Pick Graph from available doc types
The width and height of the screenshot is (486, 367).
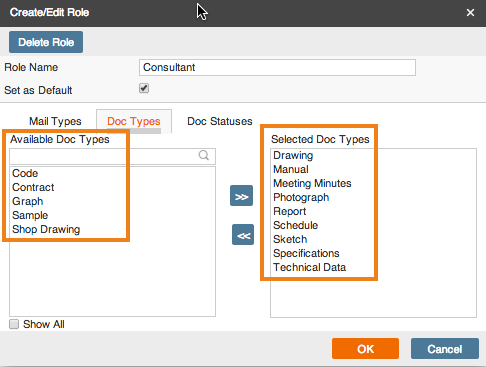[x=28, y=201]
